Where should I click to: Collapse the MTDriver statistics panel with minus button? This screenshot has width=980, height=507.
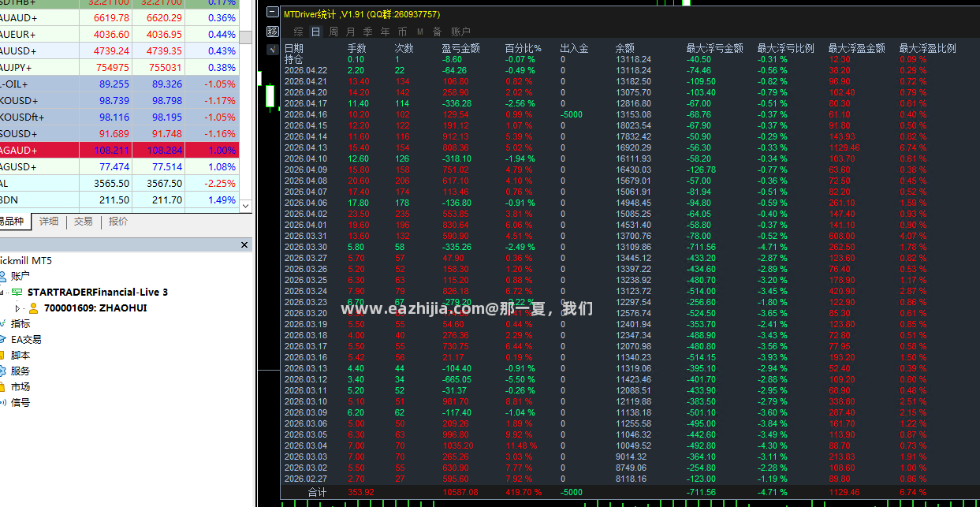(x=273, y=13)
